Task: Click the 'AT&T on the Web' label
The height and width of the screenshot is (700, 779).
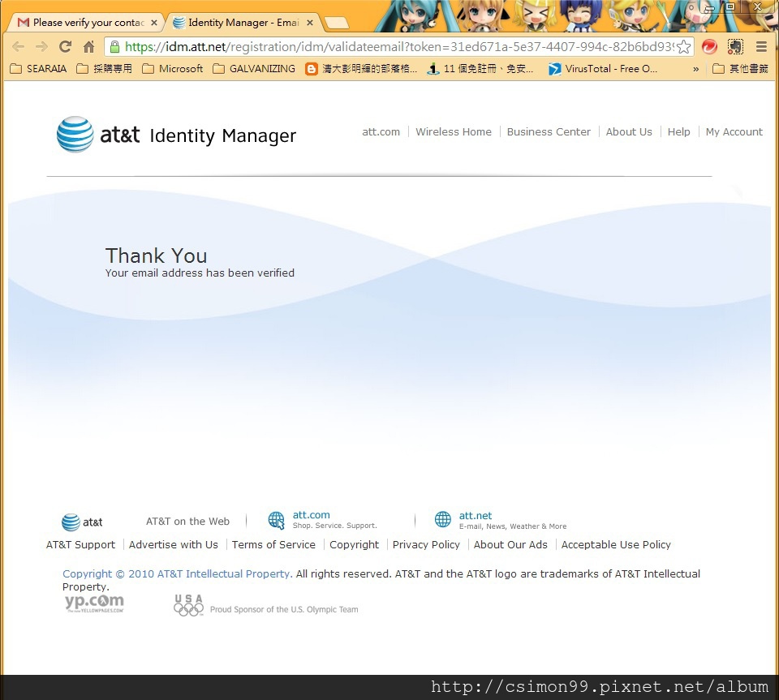Action: (x=187, y=522)
